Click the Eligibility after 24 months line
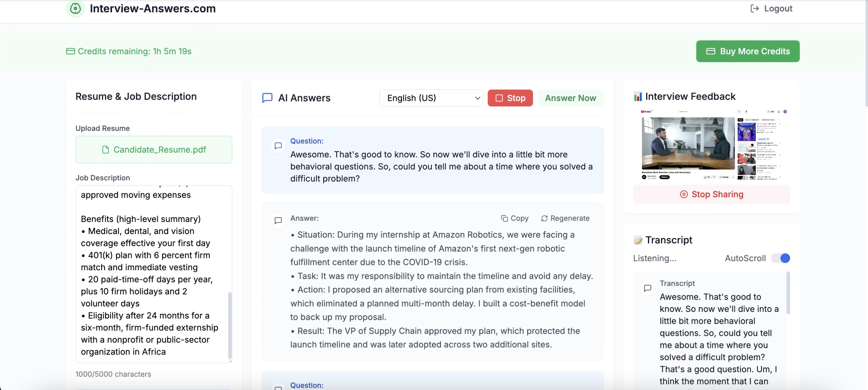 pyautogui.click(x=149, y=334)
